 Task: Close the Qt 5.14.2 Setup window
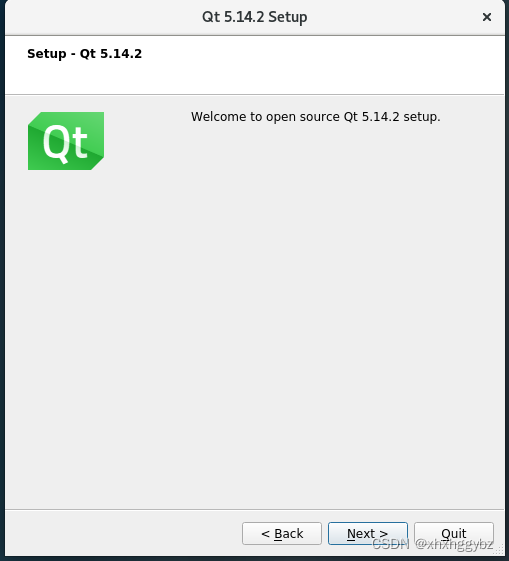(486, 17)
